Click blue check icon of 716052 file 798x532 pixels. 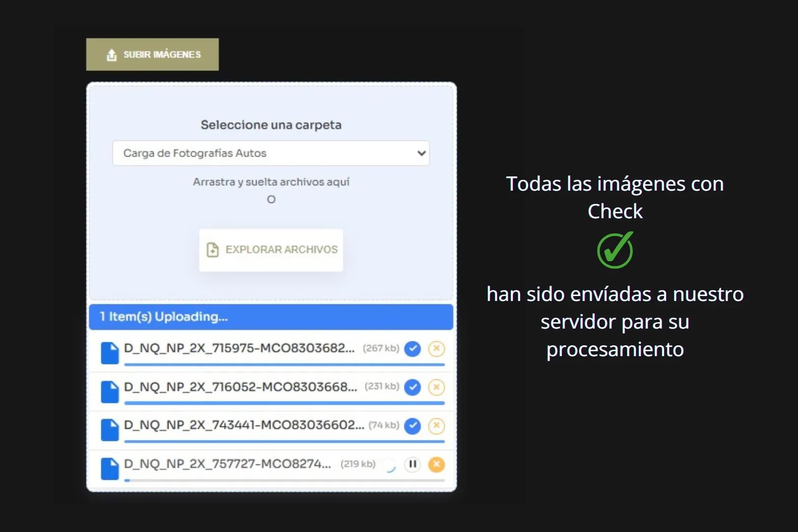point(412,387)
